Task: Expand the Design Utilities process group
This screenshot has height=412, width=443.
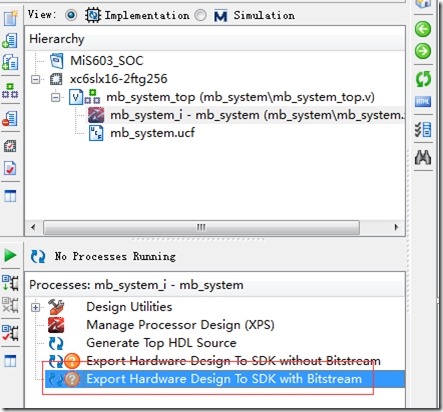Action: point(36,307)
